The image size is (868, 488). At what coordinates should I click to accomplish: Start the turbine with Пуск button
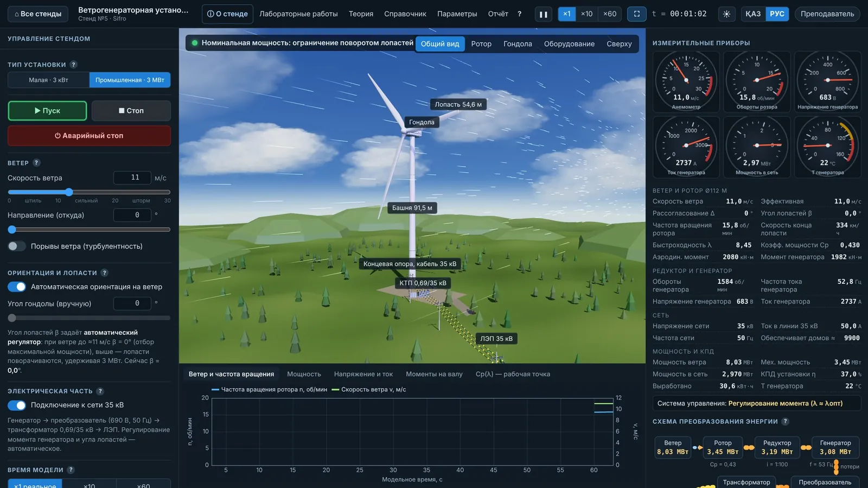[47, 111]
